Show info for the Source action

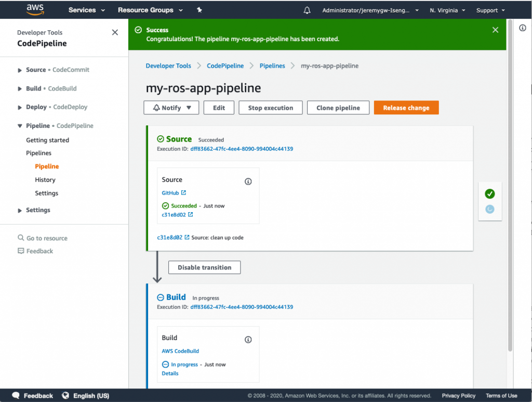click(248, 181)
